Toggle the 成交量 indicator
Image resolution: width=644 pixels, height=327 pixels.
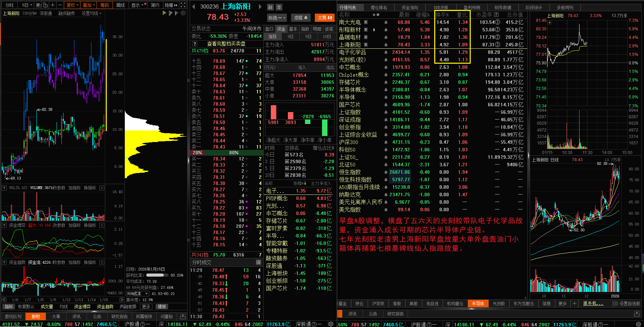47,307
